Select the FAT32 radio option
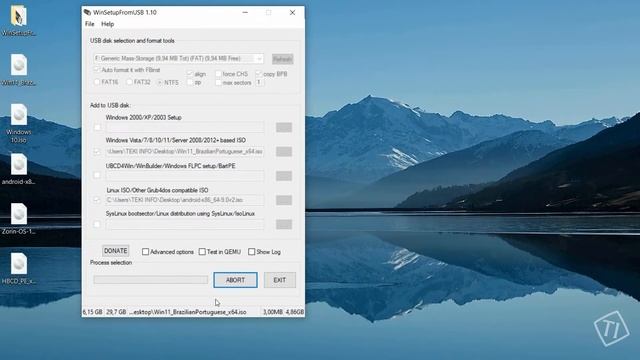 [x=129, y=82]
